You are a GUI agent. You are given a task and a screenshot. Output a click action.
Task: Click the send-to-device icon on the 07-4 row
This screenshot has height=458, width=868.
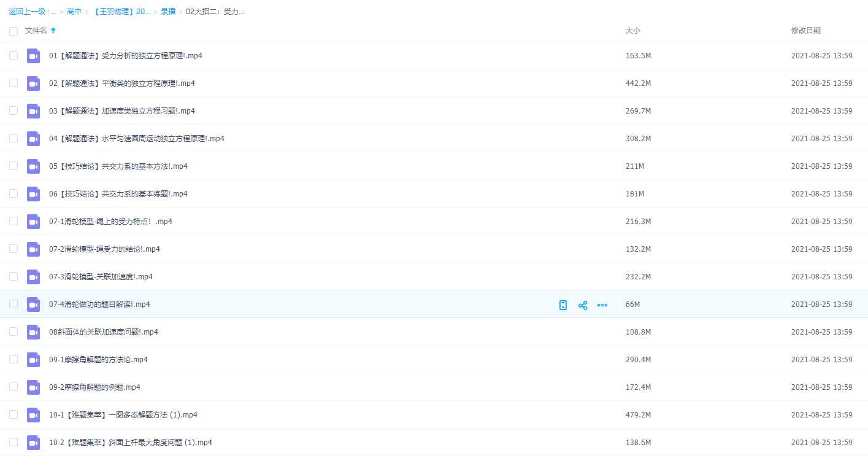563,305
